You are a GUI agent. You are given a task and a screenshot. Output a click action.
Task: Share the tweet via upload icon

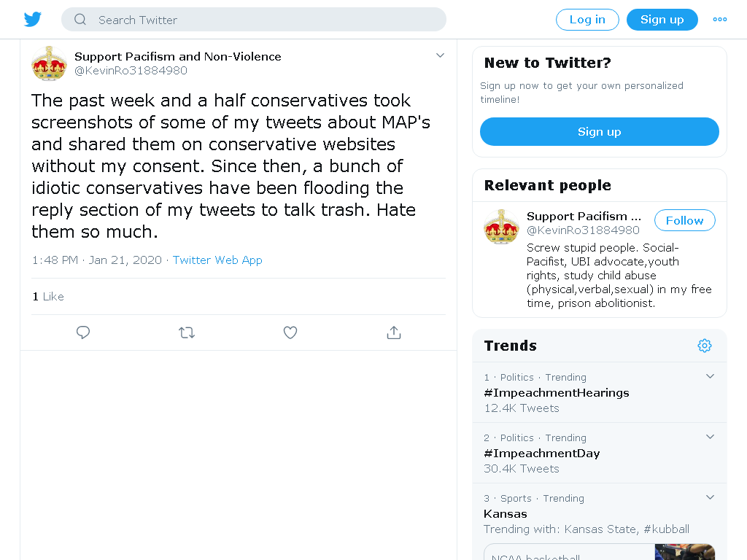tap(394, 332)
